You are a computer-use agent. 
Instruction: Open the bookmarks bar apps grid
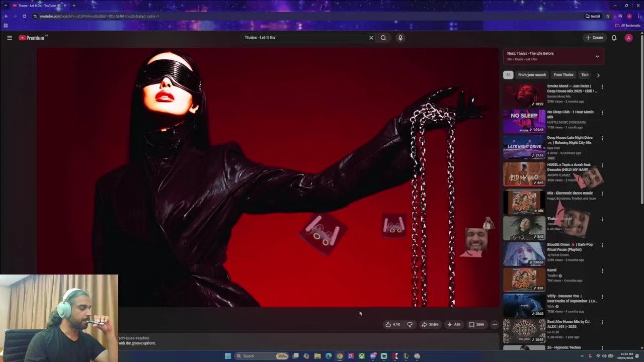pos(6,26)
